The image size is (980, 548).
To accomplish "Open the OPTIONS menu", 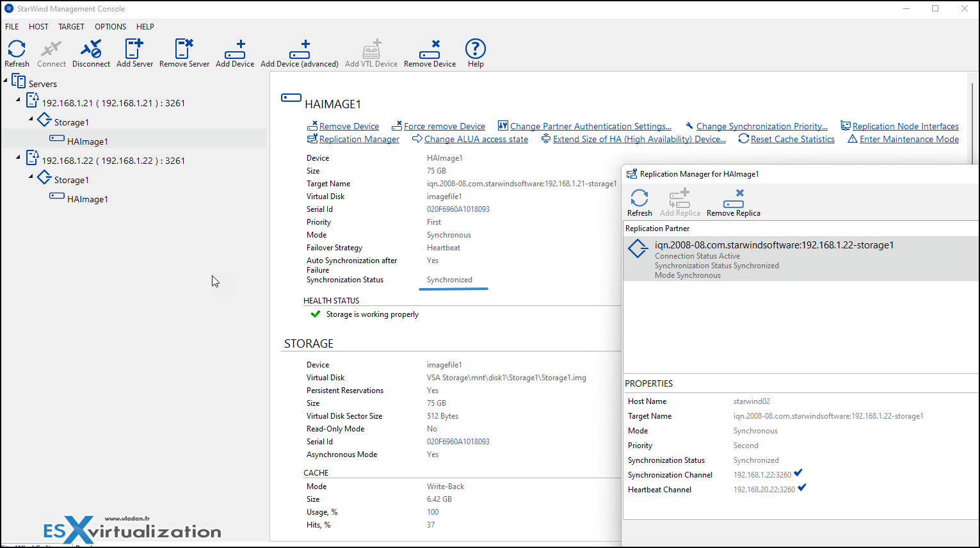I will pos(111,27).
